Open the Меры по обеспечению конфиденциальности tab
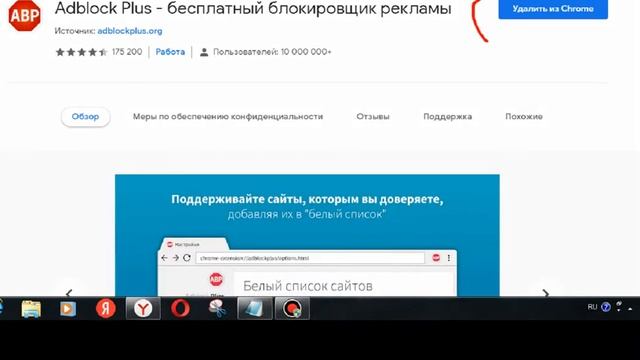 [x=228, y=117]
